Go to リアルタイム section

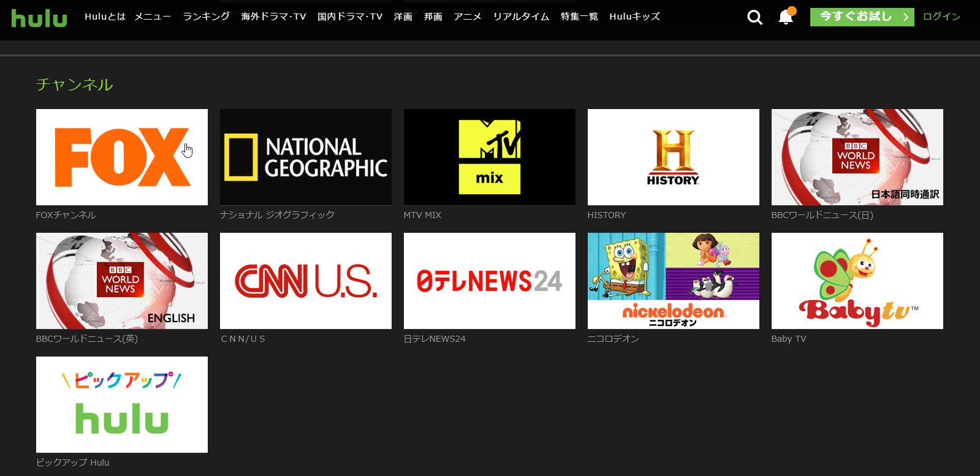[521, 17]
